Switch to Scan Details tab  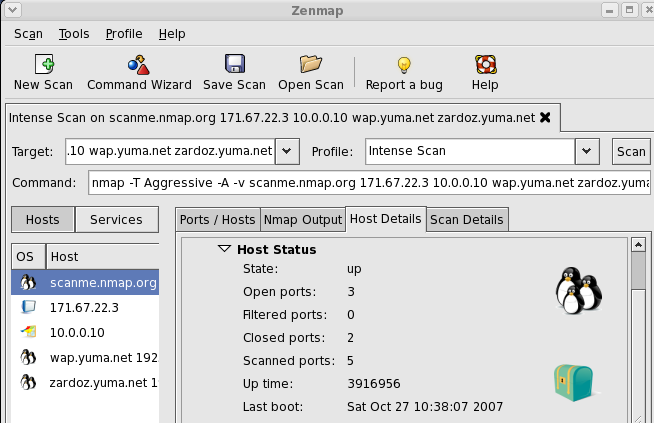(467, 219)
